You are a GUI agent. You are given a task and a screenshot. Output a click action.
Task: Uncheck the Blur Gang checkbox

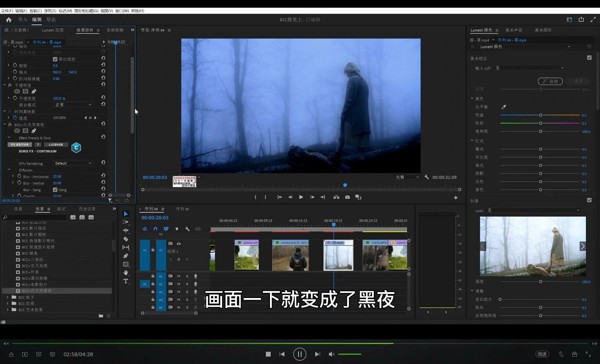[x=55, y=190]
